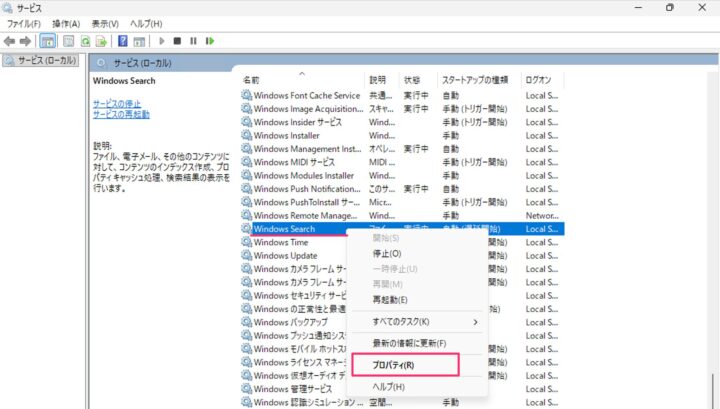The image size is (720, 409).
Task: Sort list by スタートアップの種類 column header
Action: (476, 79)
